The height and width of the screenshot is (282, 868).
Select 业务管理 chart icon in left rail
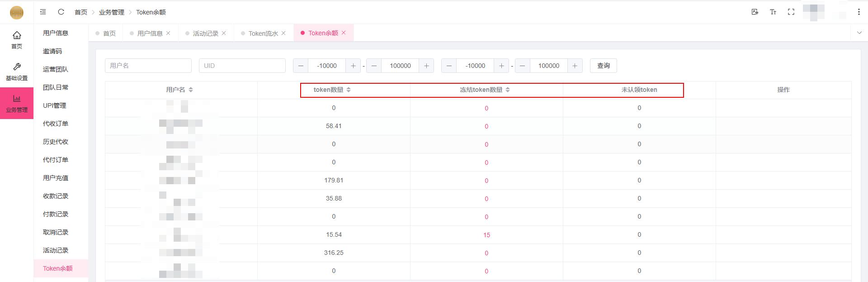click(17, 103)
